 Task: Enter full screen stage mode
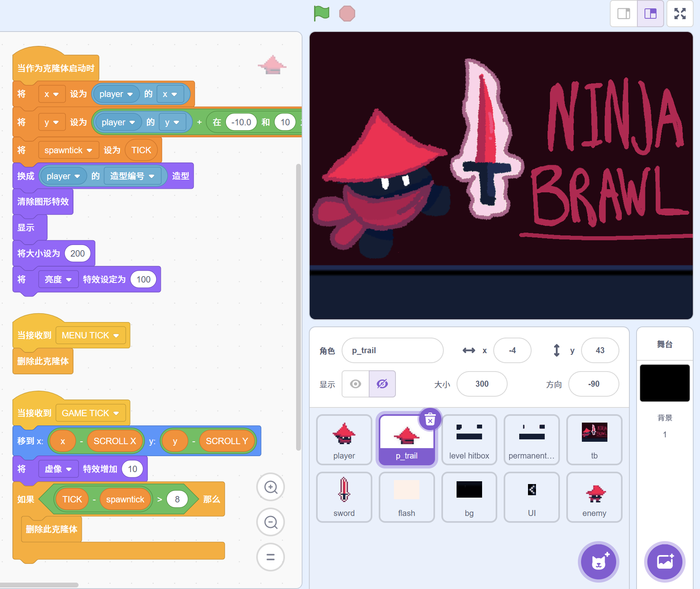(x=680, y=14)
